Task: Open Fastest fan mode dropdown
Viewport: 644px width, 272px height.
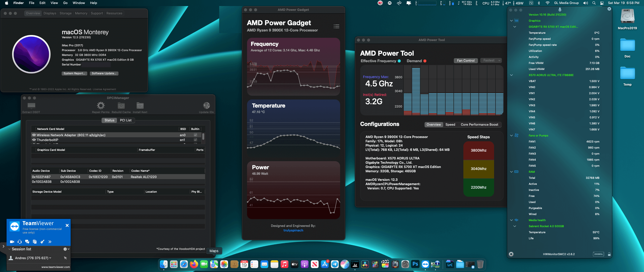Action: click(491, 60)
